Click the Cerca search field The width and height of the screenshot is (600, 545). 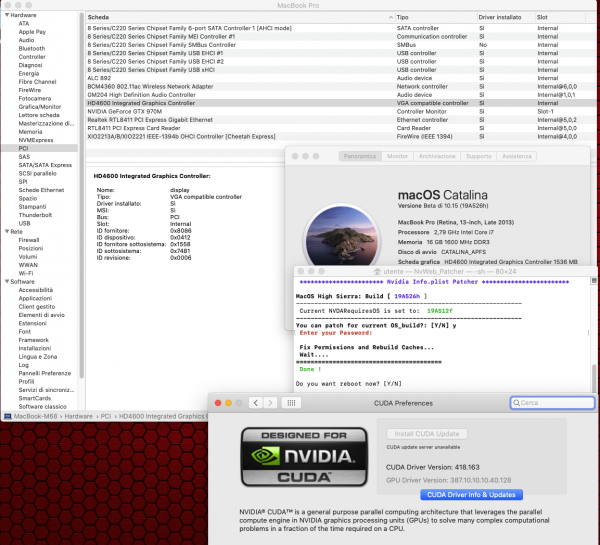(553, 403)
